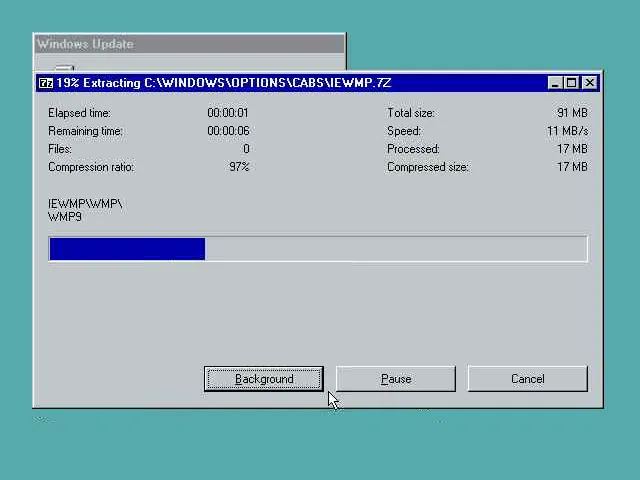Click the Windows Update title bar
This screenshot has width=640, height=480.
click(x=189, y=44)
